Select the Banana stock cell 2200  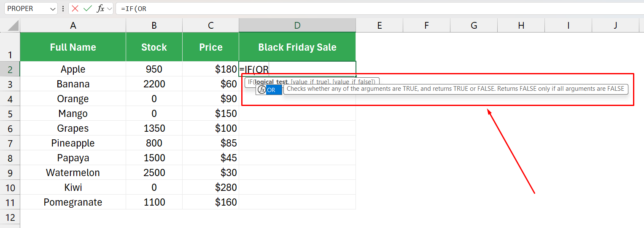(x=154, y=84)
